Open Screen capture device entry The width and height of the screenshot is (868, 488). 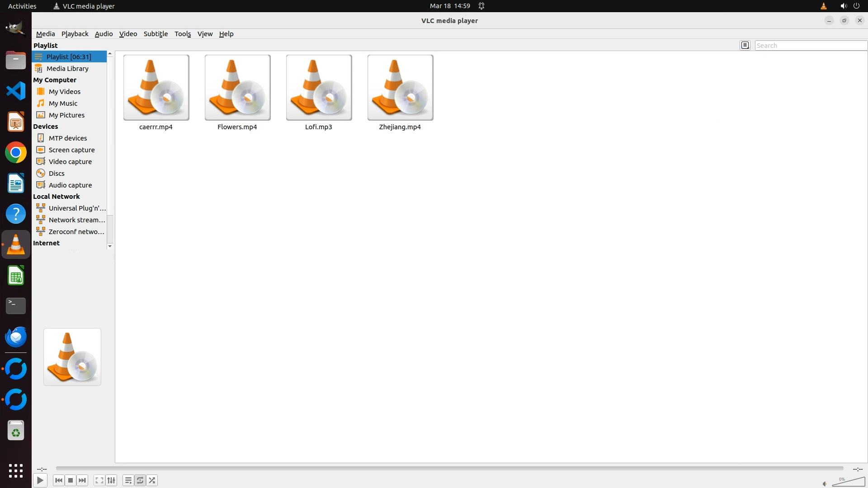pyautogui.click(x=71, y=150)
